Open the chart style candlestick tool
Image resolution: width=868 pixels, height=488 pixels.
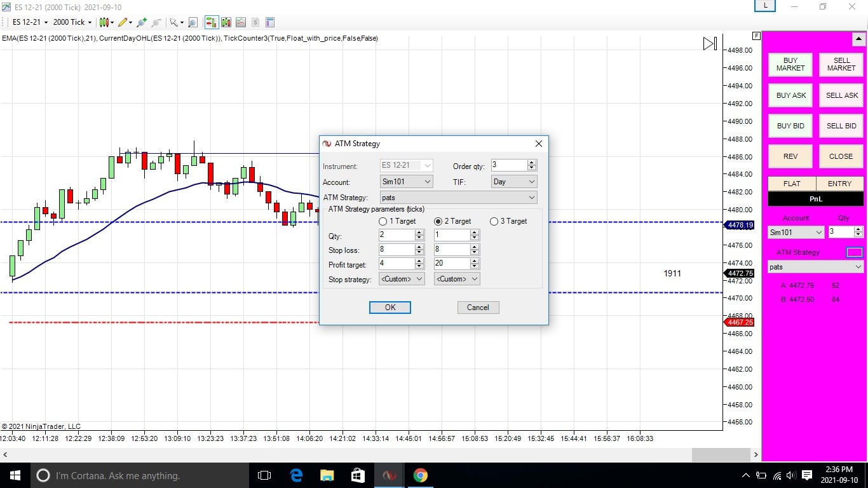point(106,22)
